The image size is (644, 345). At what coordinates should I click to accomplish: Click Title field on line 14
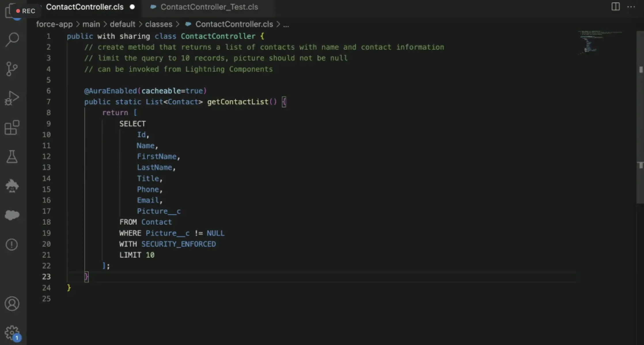[x=148, y=178]
